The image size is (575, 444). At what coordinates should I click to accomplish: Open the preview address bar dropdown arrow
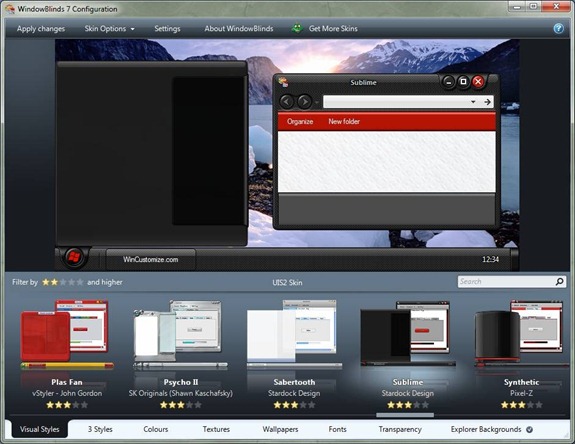[x=473, y=102]
